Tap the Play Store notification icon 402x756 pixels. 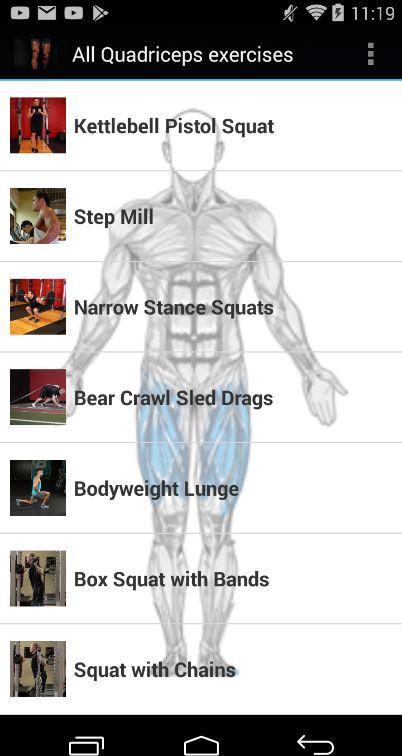coord(100,13)
